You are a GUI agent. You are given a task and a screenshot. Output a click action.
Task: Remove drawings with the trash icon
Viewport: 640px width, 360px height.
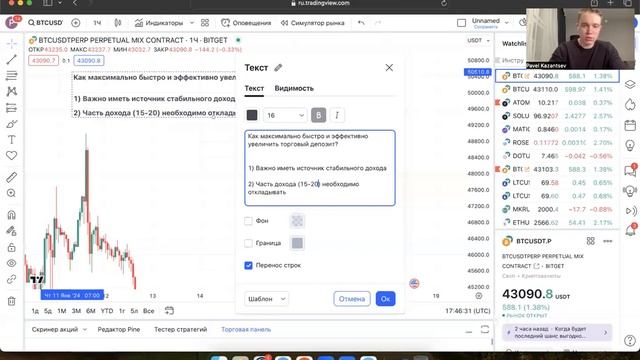[x=11, y=301]
